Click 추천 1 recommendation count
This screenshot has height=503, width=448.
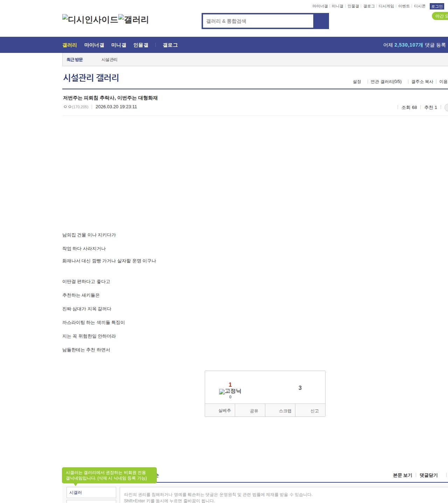430,108
